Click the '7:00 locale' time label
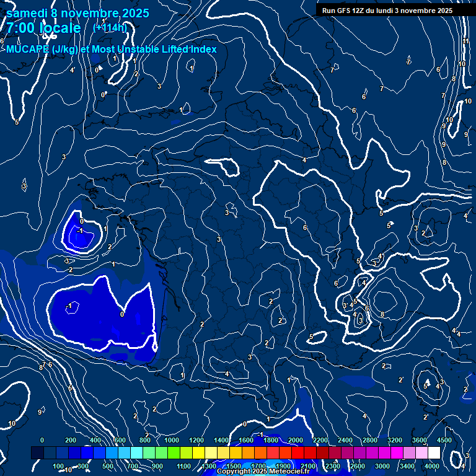This screenshot has height=476, width=476. (44, 28)
